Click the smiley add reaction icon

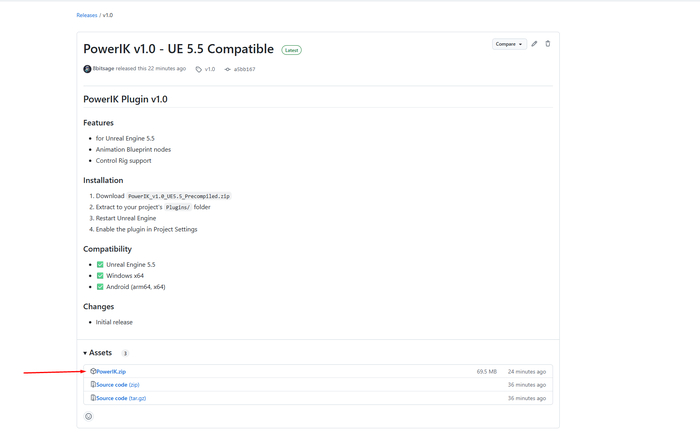[x=88, y=416]
